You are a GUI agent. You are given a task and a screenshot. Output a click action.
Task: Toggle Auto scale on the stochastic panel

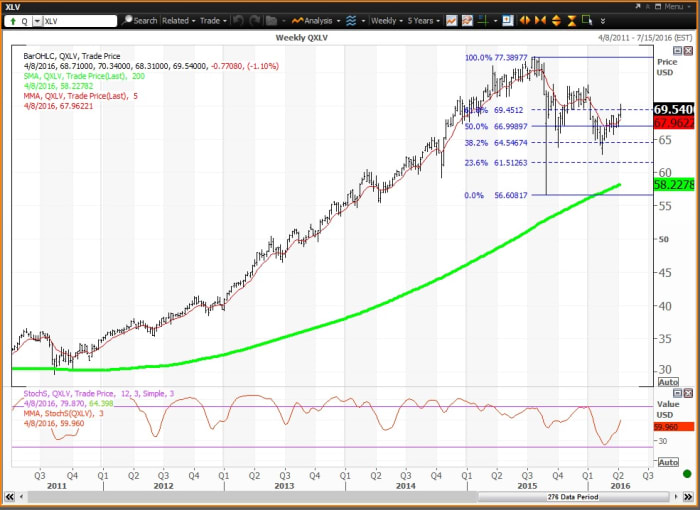669,463
